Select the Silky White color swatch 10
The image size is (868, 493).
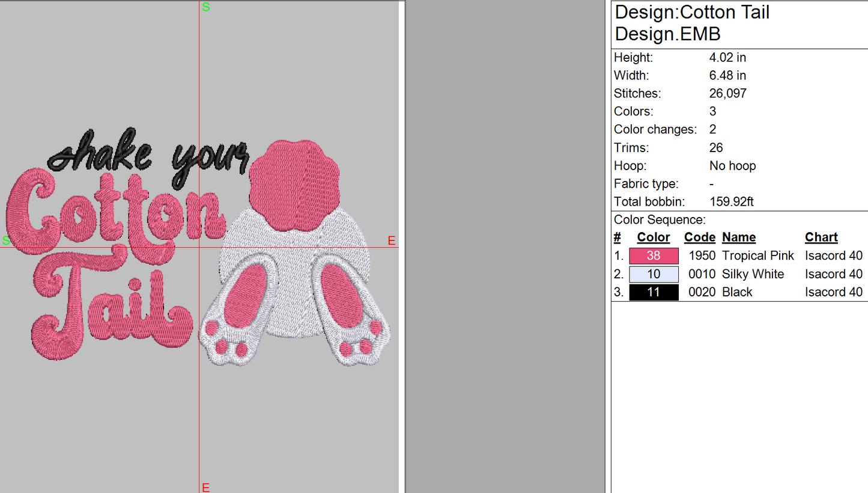click(654, 274)
